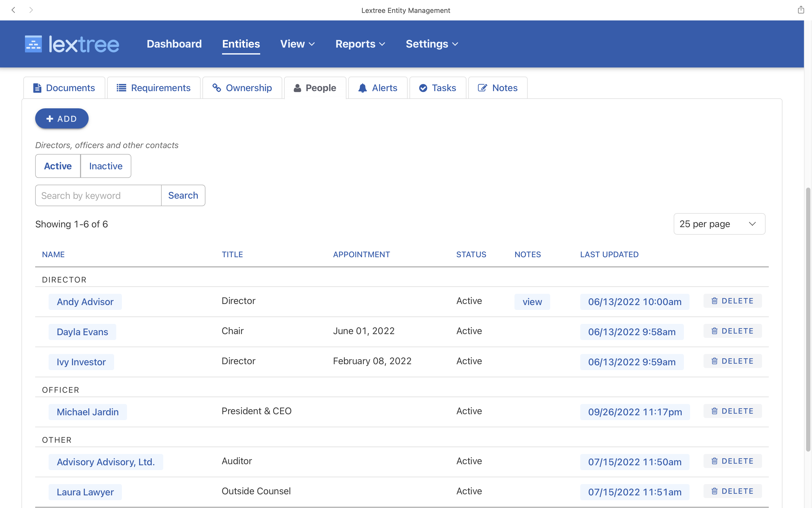Expand the Reports menu dropdown
Screen dimensions: 812x508
click(x=360, y=44)
